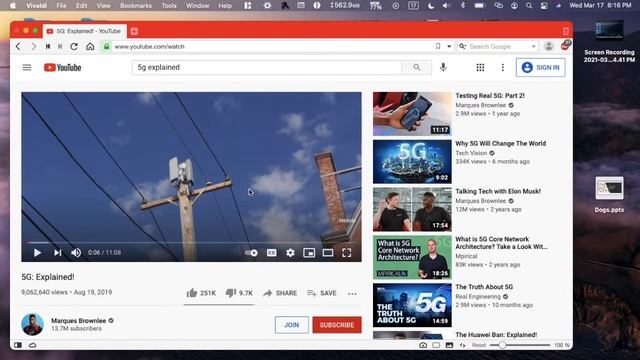Mute the video volume

click(76, 253)
